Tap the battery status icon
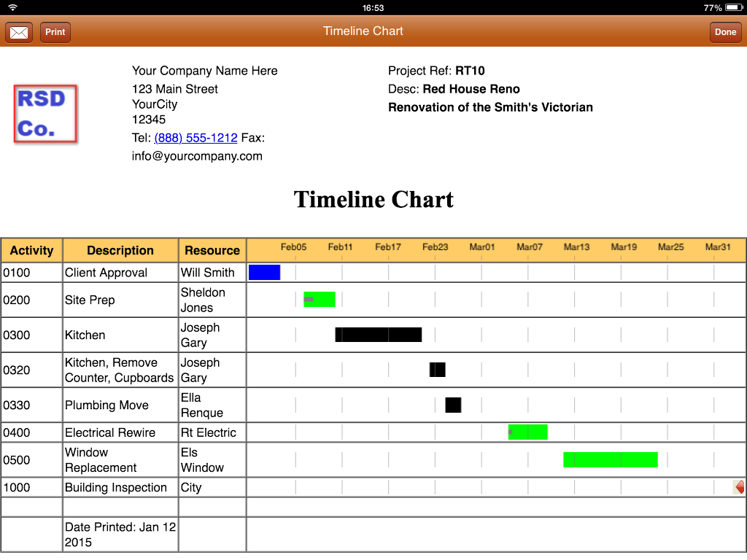The image size is (747, 560). (733, 7)
